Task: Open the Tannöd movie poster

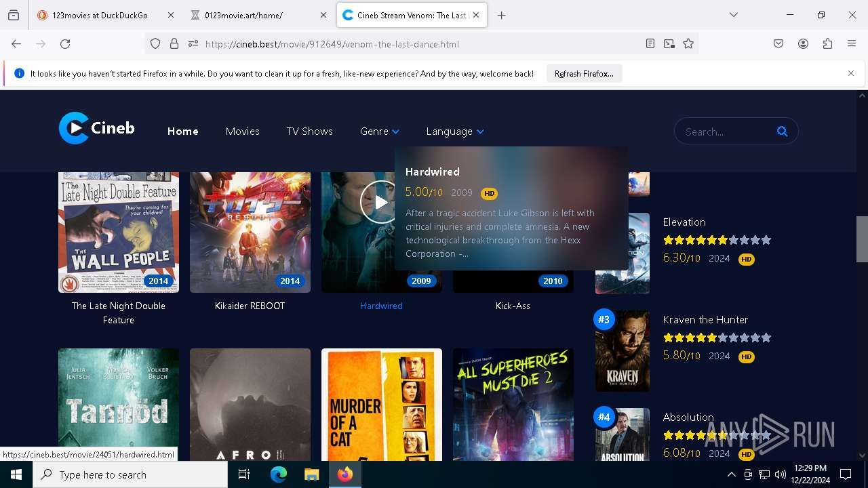Action: click(119, 405)
